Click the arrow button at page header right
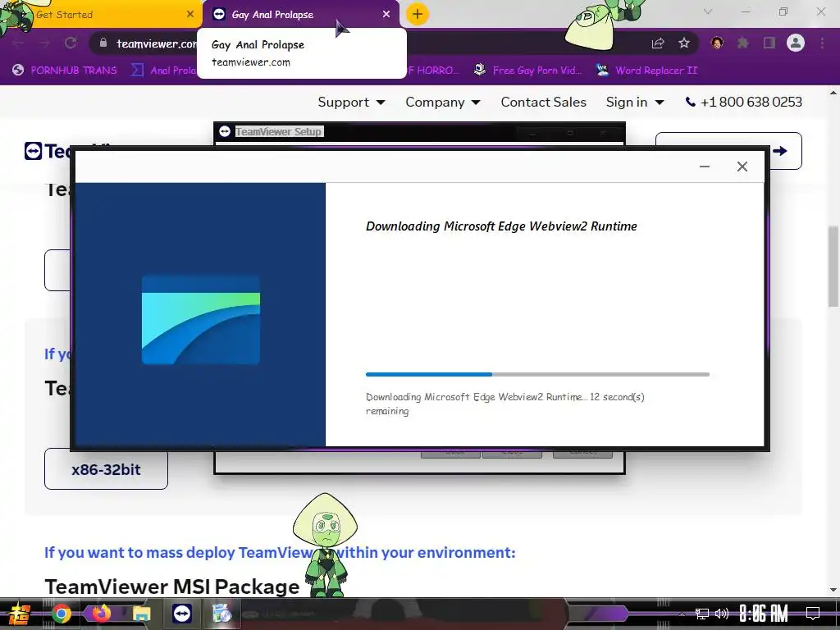The width and height of the screenshot is (840, 630). pyautogui.click(x=785, y=151)
